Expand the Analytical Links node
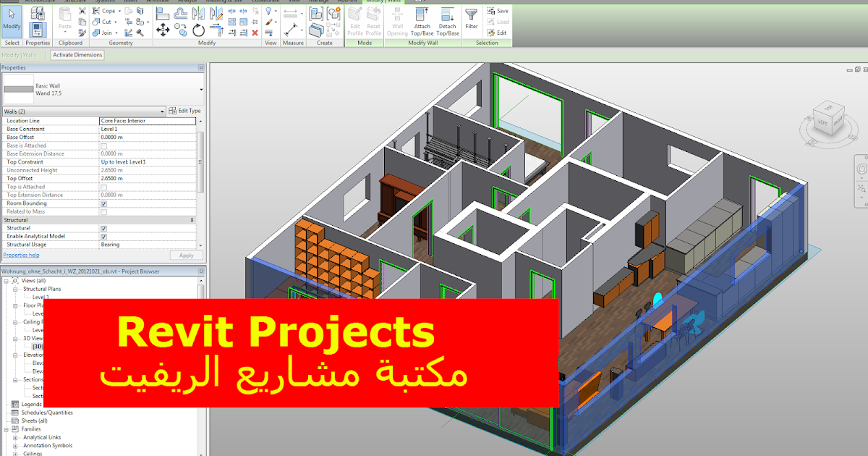 point(14,437)
